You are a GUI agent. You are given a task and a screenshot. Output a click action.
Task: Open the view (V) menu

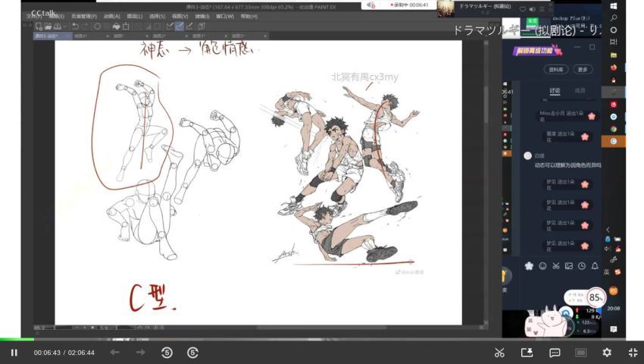(180, 16)
